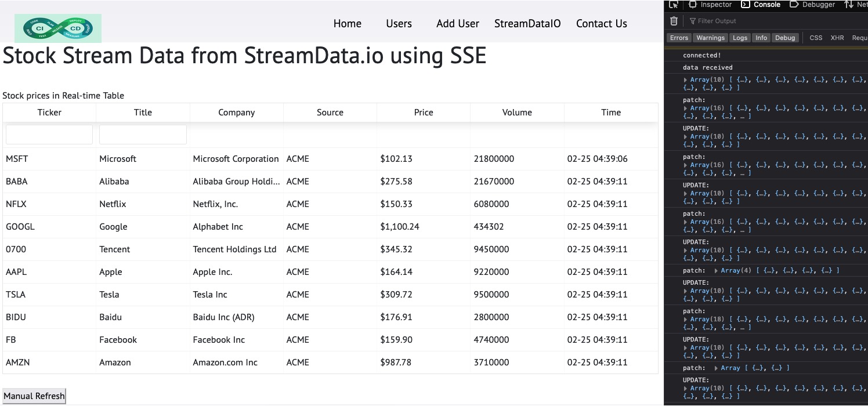Click the $987.78 price cell
Image resolution: width=868 pixels, height=406 pixels.
(x=424, y=362)
